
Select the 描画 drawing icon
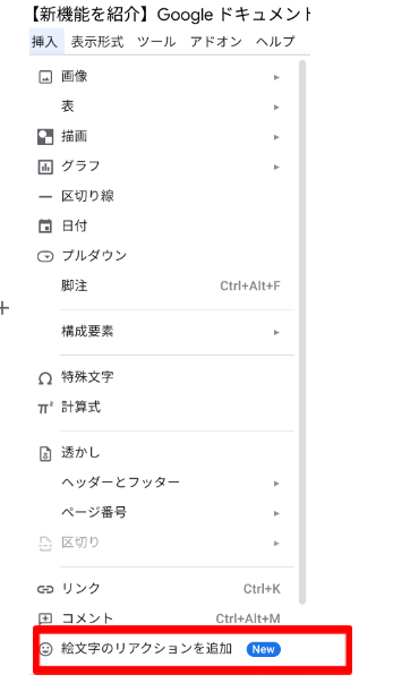pos(45,137)
